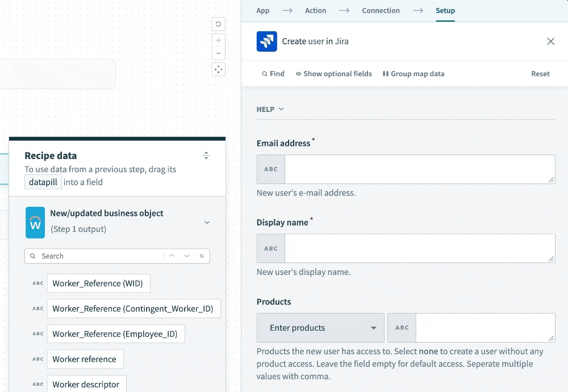The image size is (568, 392).
Task: Collapse the Step 1 output list
Action: click(x=207, y=223)
